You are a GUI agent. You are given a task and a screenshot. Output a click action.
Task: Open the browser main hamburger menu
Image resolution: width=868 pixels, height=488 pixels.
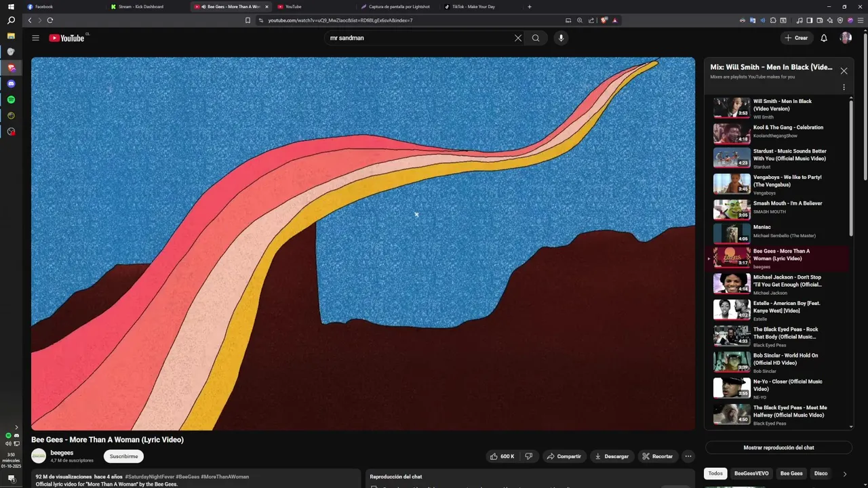click(x=859, y=20)
